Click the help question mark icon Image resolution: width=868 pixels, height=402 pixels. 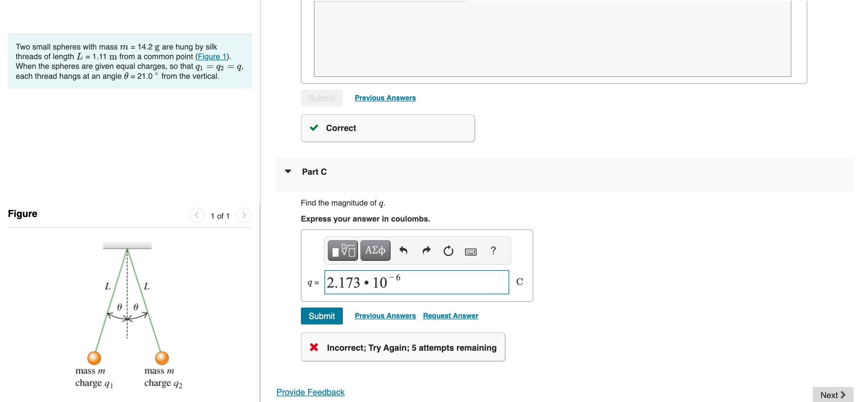493,250
